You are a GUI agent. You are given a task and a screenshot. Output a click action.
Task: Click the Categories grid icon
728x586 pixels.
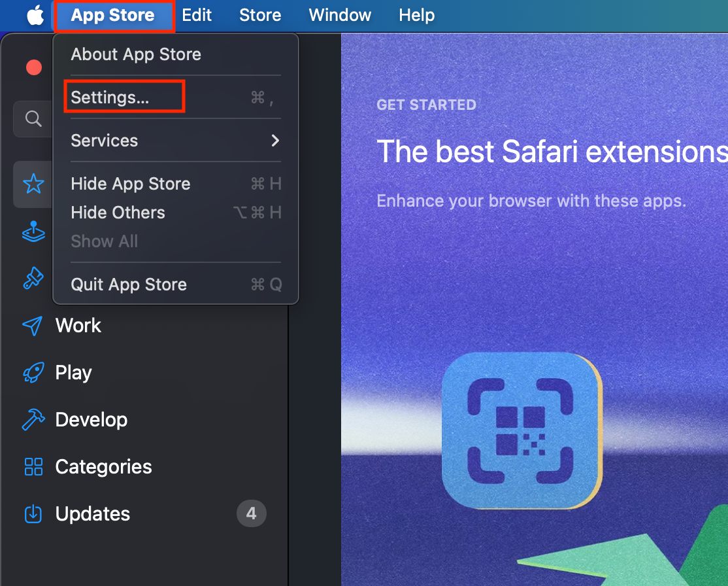click(x=33, y=467)
